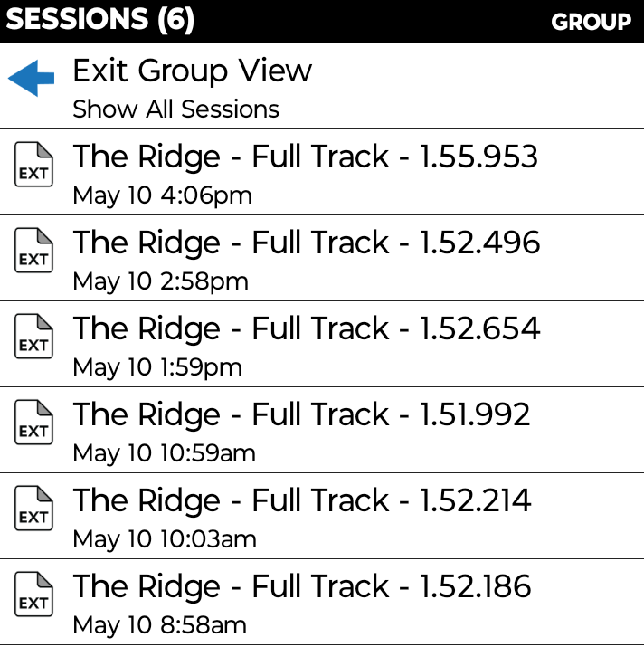This screenshot has width=644, height=647.
Task: Click EXT file icon for 1.55.953 session
Action: (33, 164)
